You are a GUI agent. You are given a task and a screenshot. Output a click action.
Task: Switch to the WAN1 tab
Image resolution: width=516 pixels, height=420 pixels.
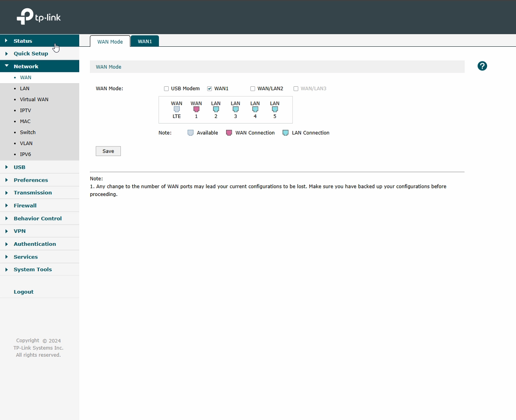[145, 42]
